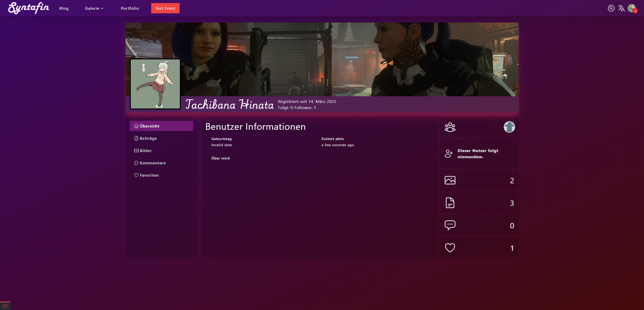Click the comments speech bubble icon
The image size is (644, 310).
pos(450,225)
